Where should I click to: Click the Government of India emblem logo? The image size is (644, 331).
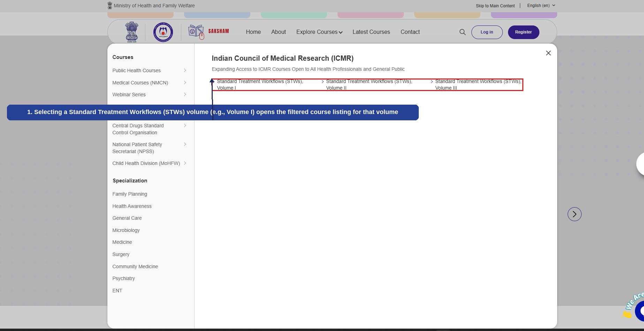point(132,32)
